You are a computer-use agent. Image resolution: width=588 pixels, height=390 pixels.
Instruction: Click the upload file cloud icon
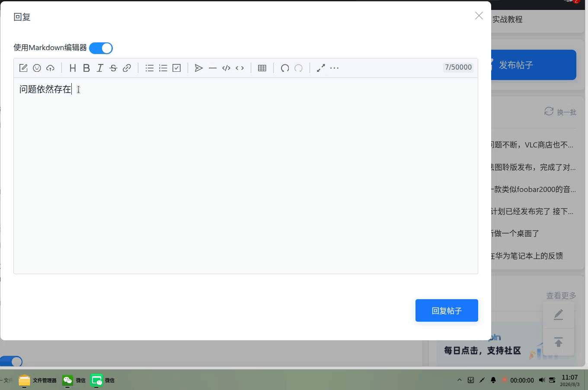(x=51, y=68)
